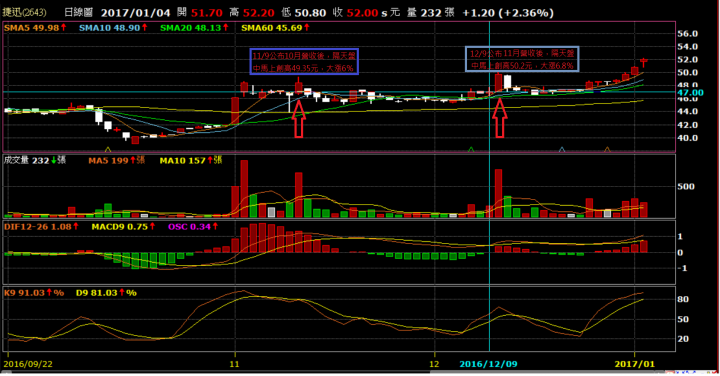
Task: Click the month 12 date axis label
Action: point(434,364)
